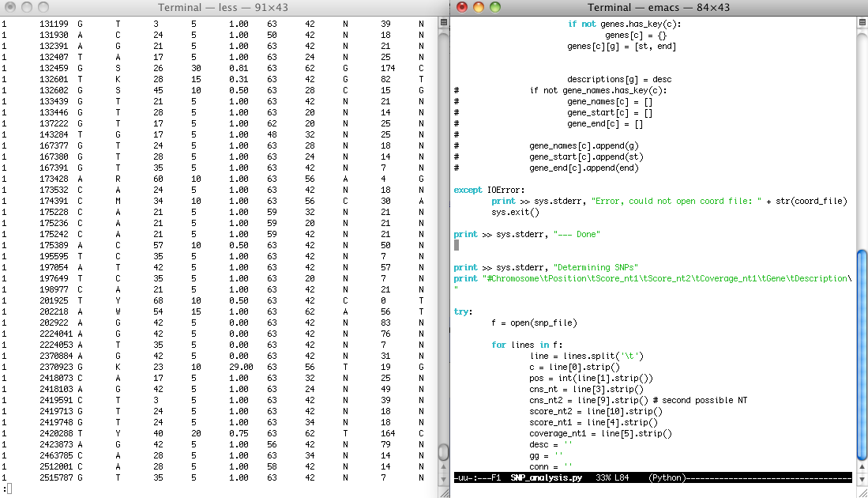
Task: Close the emacs Terminal window
Action: click(463, 7)
